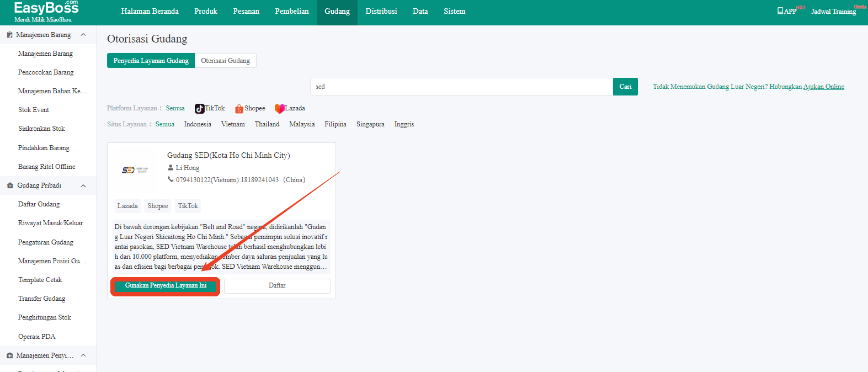
Task: Open Barang Ritel Offline in sidebar
Action: 47,167
